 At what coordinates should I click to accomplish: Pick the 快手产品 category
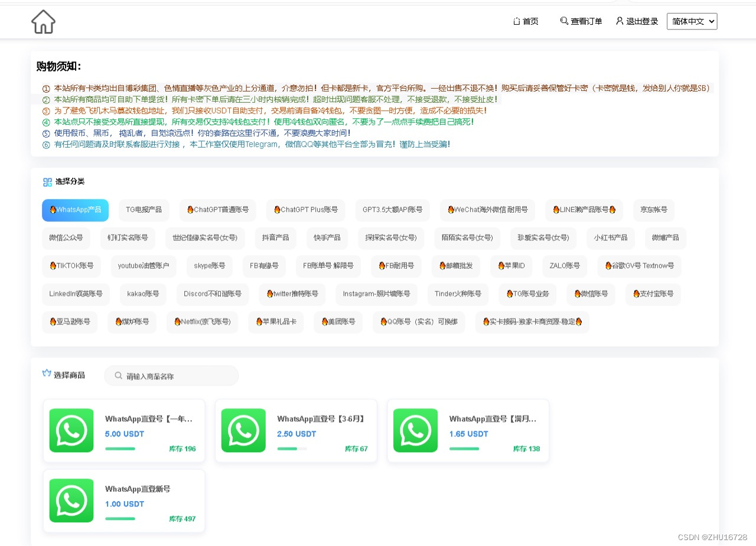[x=327, y=238]
